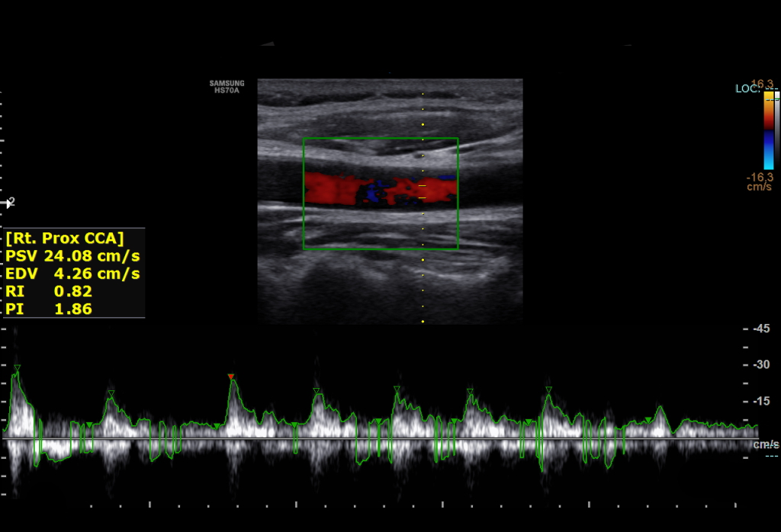Click the -15 velocity scale label
This screenshot has height=532, width=781.
(x=760, y=402)
